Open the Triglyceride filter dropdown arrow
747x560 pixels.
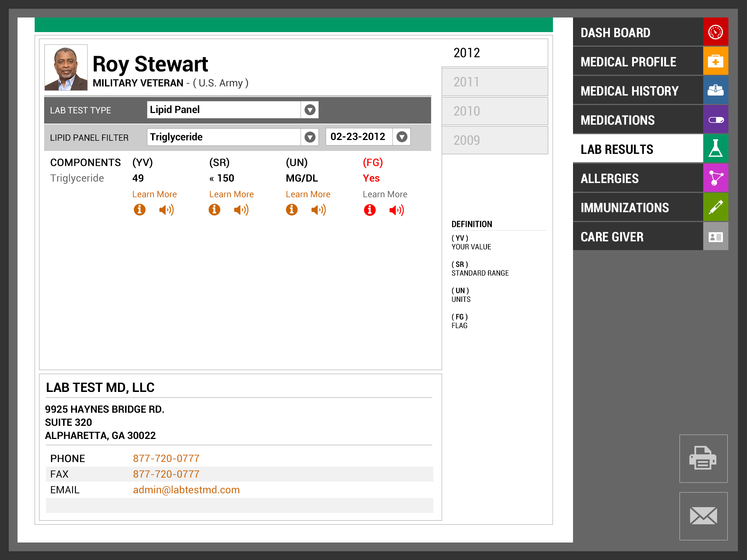click(310, 137)
